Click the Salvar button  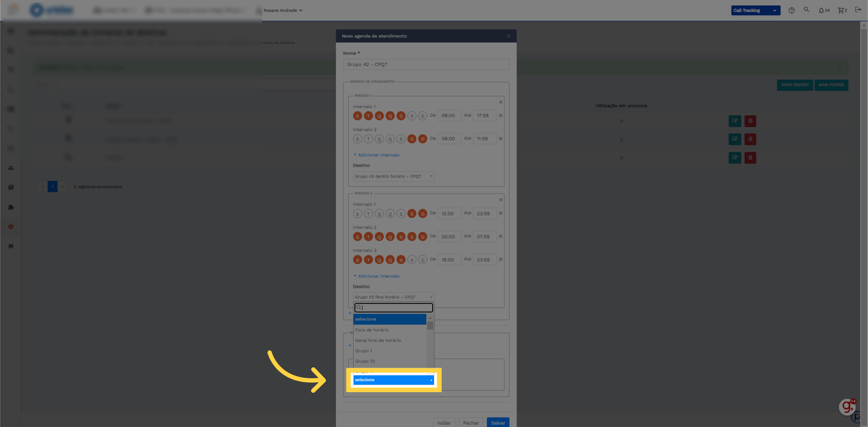498,423
